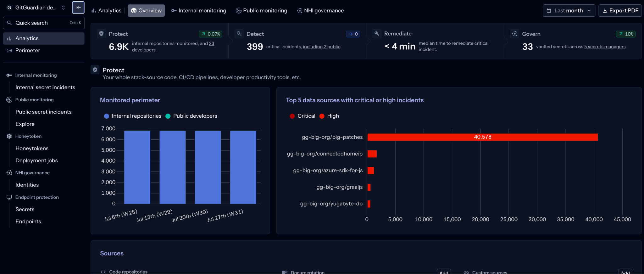Click the gg-big-org/azure-sdk-for-js label
644x274 pixels.
coord(328,171)
